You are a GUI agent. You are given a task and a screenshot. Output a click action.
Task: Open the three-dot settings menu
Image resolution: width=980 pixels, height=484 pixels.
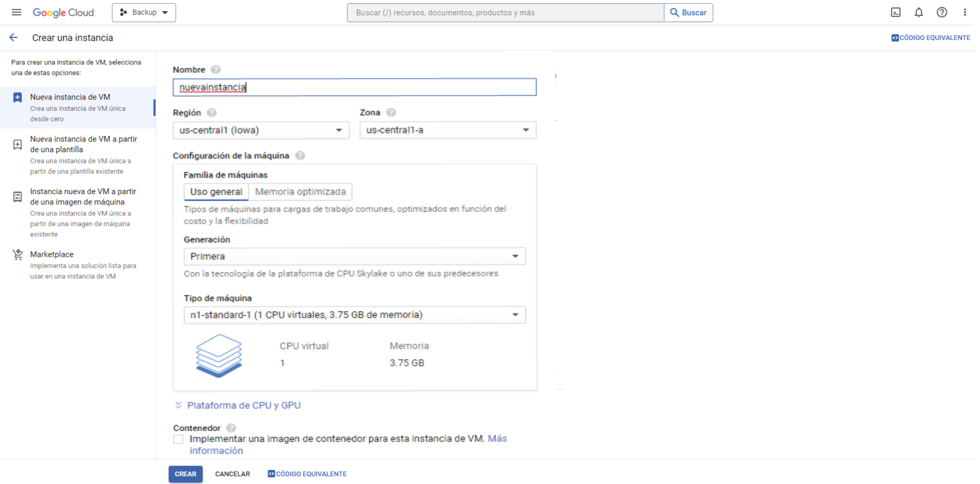964,13
